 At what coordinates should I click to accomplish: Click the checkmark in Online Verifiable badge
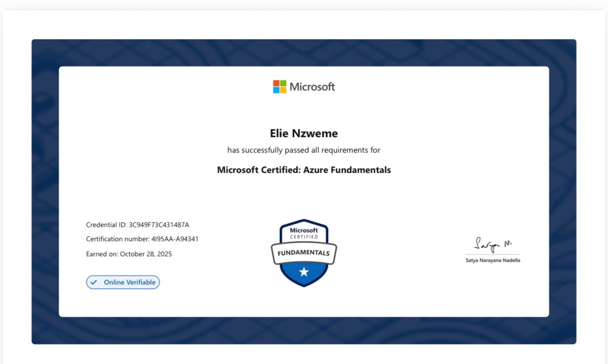point(94,282)
